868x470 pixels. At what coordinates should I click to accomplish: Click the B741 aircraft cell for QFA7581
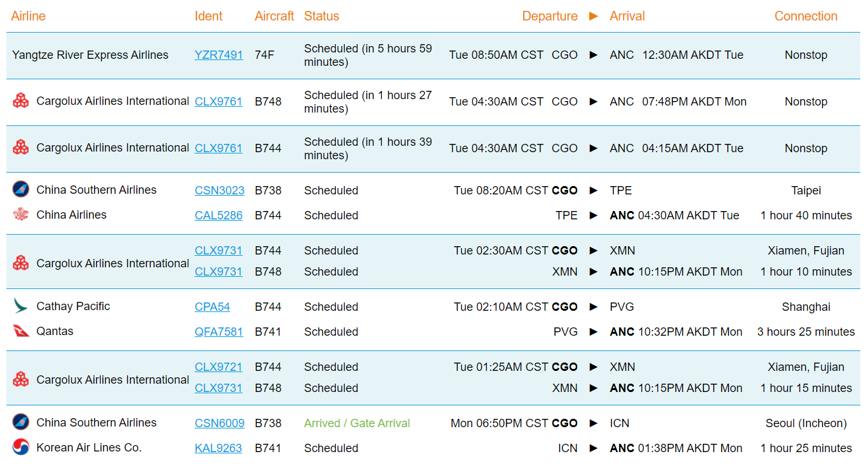[268, 332]
